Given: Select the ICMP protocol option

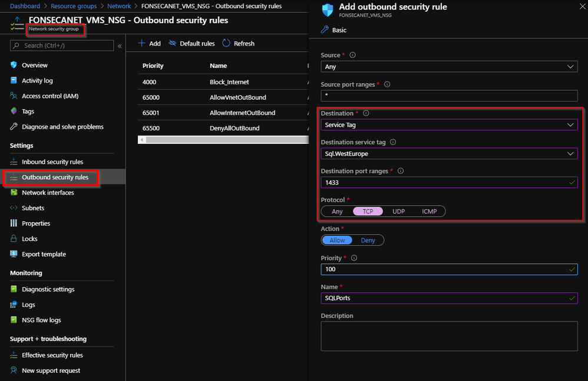Looking at the screenshot, I should [430, 211].
